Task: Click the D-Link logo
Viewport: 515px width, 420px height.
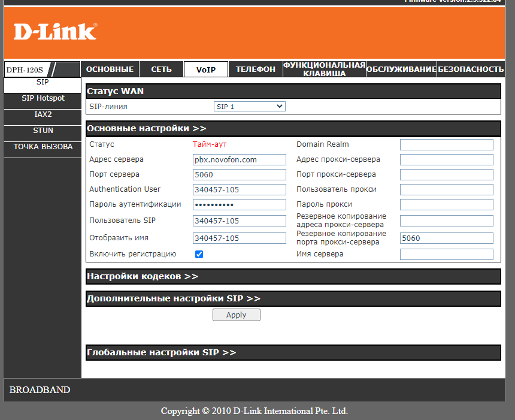Action: pos(54,31)
